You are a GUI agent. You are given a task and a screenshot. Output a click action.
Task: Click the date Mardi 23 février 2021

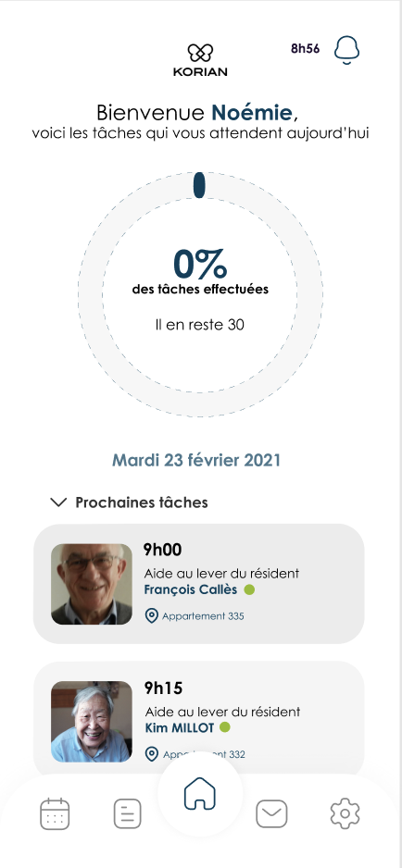coord(196,460)
